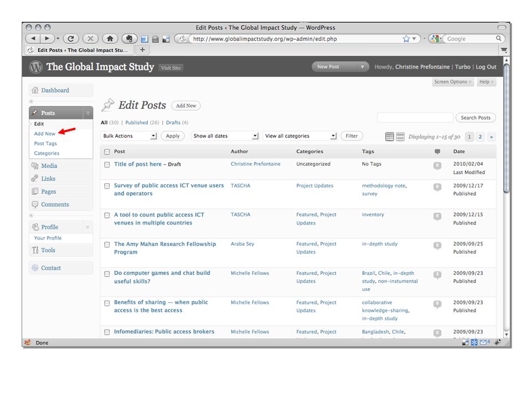Image resolution: width=532 pixels, height=399 pixels.
Task: Click the page vertical scrollbar thumb
Action: pos(506,129)
